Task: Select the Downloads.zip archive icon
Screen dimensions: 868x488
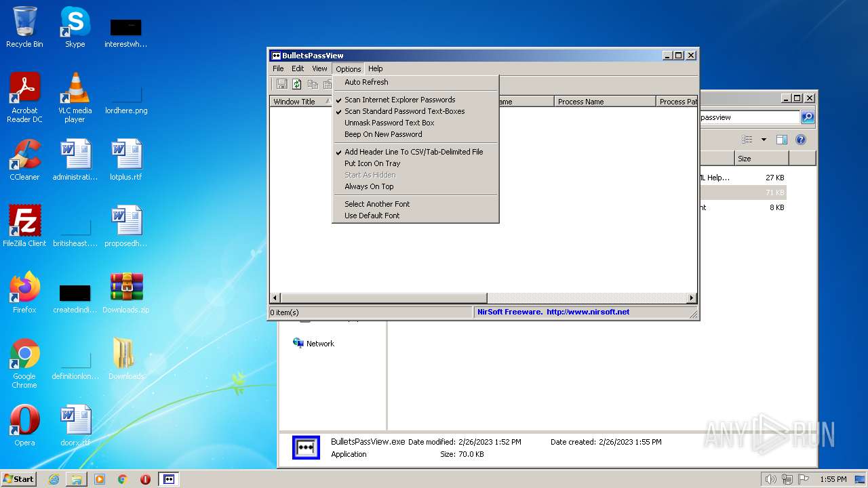Action: tap(126, 293)
